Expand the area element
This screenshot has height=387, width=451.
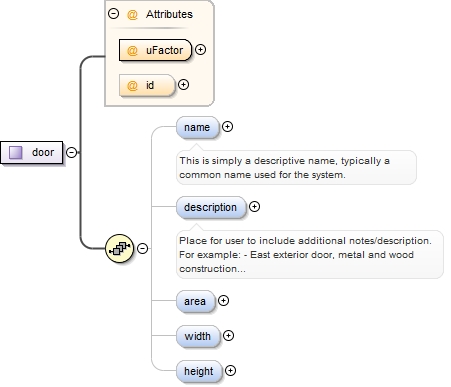[x=223, y=301]
